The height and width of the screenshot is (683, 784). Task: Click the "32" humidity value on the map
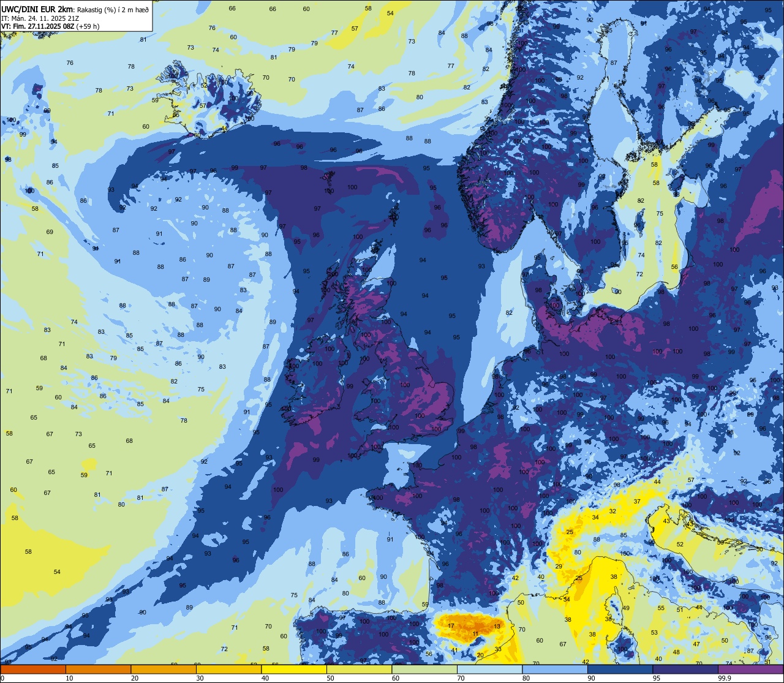[x=612, y=511]
